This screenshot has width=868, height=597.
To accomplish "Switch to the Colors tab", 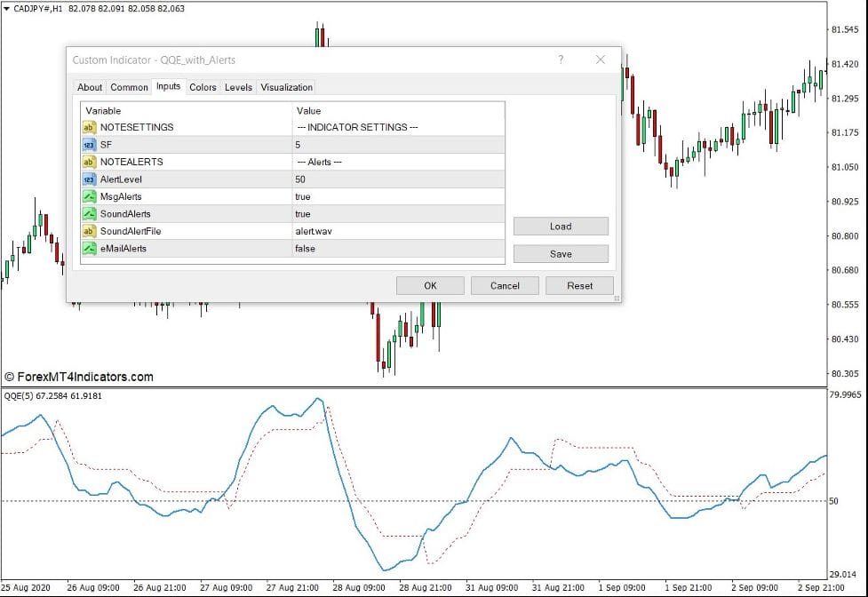I will click(202, 87).
